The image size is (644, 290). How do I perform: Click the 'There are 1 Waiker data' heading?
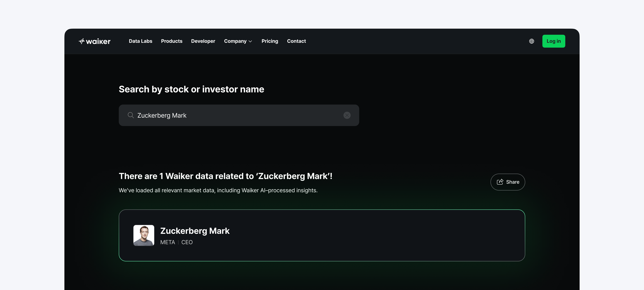pos(226,176)
